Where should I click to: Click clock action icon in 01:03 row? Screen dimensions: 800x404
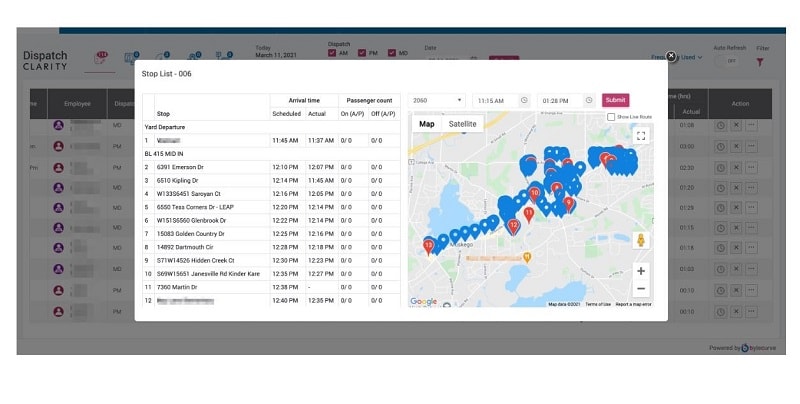coord(720,269)
